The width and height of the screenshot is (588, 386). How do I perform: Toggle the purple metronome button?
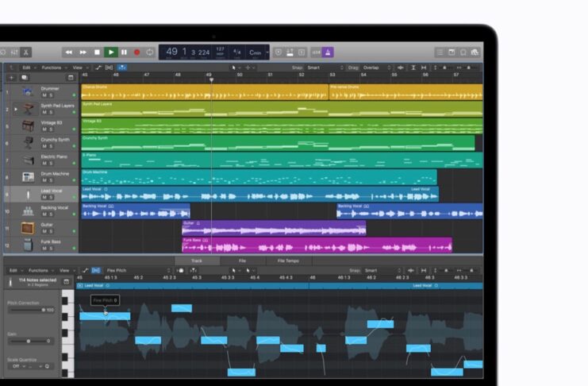[x=328, y=52]
